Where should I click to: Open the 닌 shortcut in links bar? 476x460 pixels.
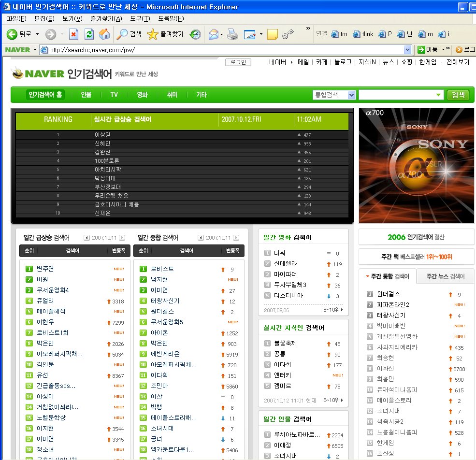point(404,34)
